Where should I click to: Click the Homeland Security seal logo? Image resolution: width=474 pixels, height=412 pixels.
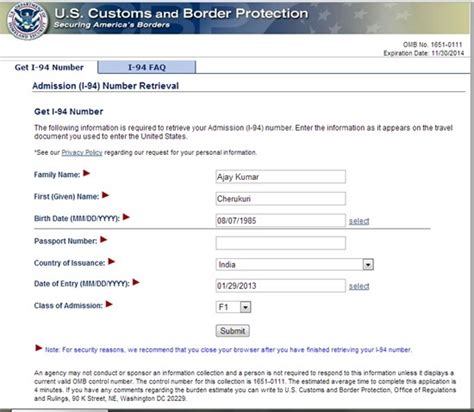pos(27,21)
